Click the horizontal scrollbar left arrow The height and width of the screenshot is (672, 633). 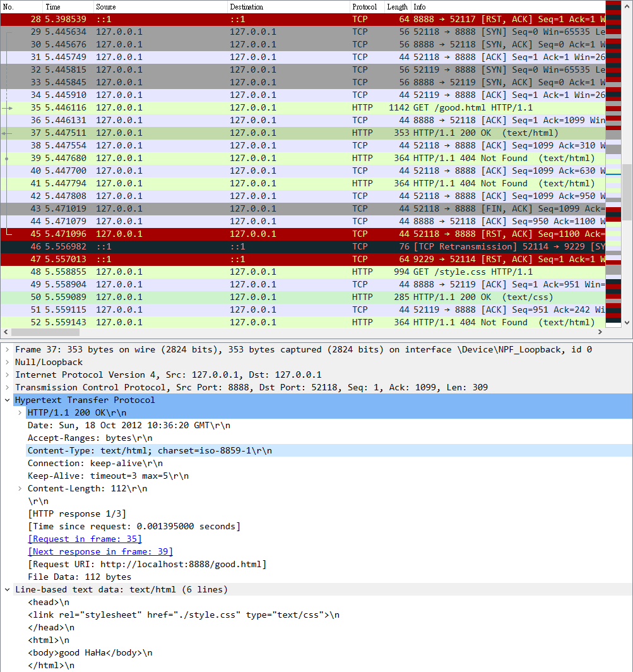6,332
